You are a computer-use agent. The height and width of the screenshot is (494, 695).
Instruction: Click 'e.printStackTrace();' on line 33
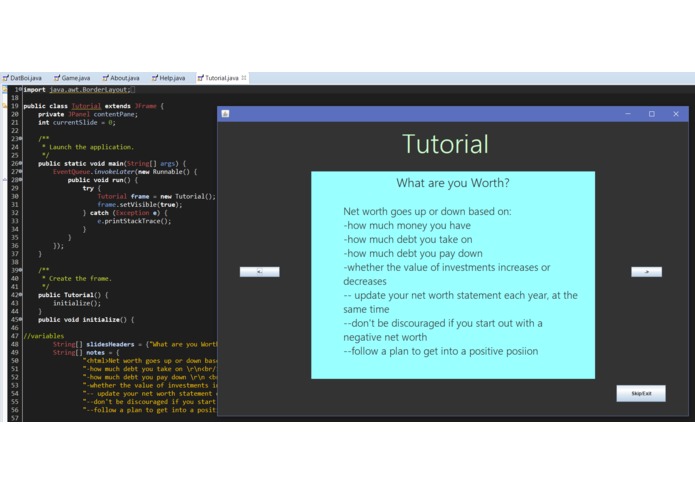pos(134,221)
